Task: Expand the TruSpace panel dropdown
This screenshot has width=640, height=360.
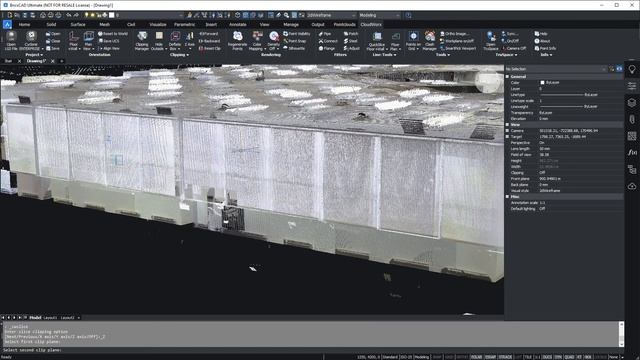Action: [x=506, y=55]
